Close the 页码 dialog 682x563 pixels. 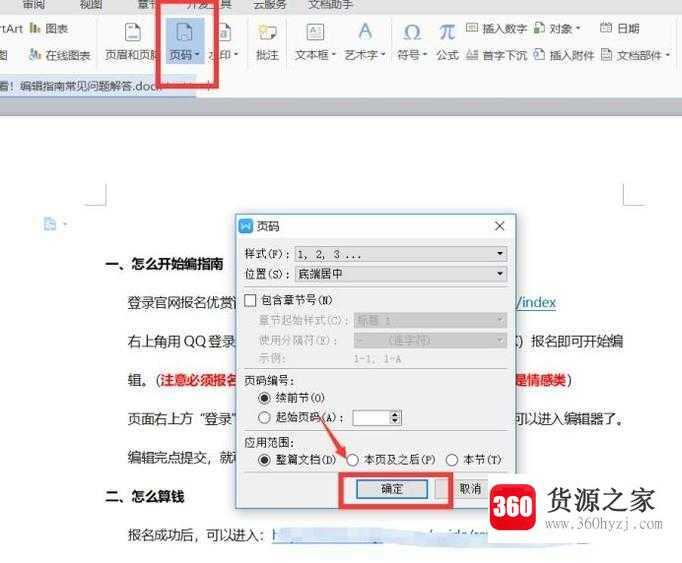click(499, 226)
